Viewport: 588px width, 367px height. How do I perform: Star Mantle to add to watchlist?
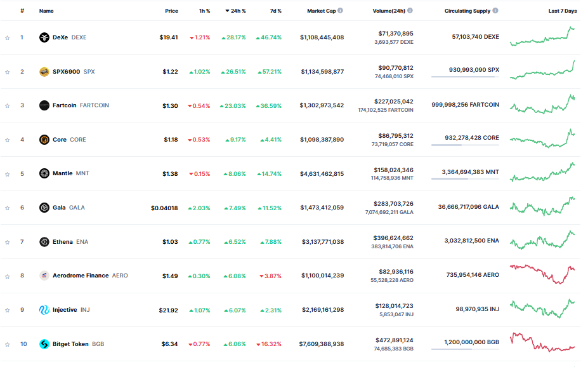tap(7, 174)
